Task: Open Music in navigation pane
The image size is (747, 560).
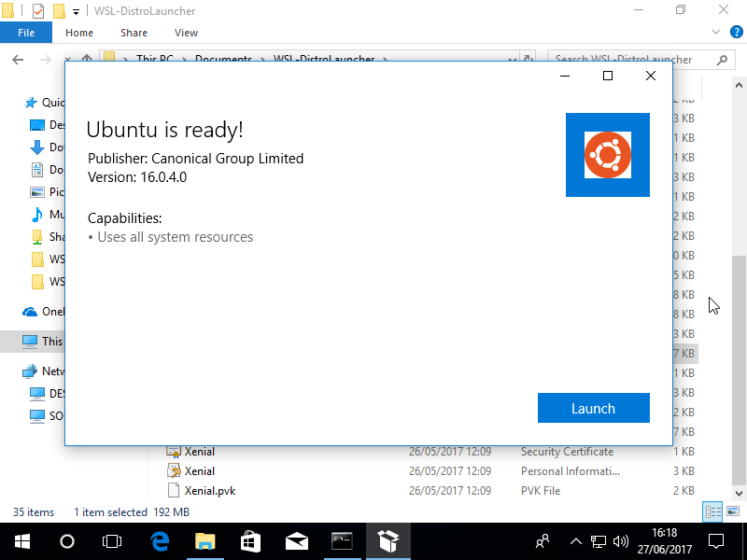Action: (x=48, y=215)
